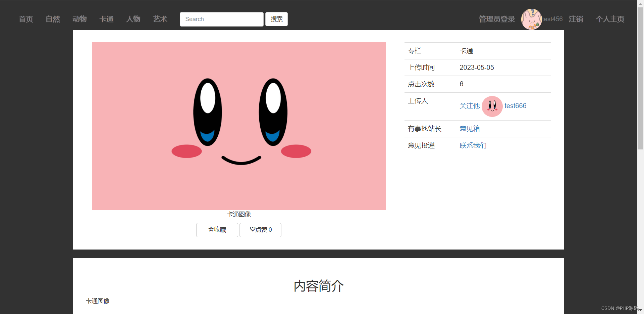Click 联系我们 contact link
The width and height of the screenshot is (644, 314).
473,145
